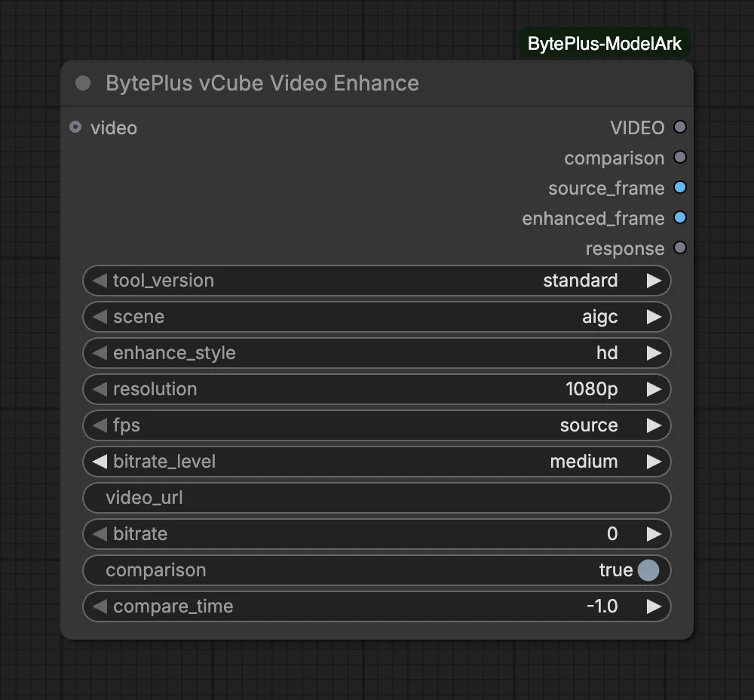This screenshot has height=700, width=754.
Task: Click the video input socket
Action: tap(75, 127)
